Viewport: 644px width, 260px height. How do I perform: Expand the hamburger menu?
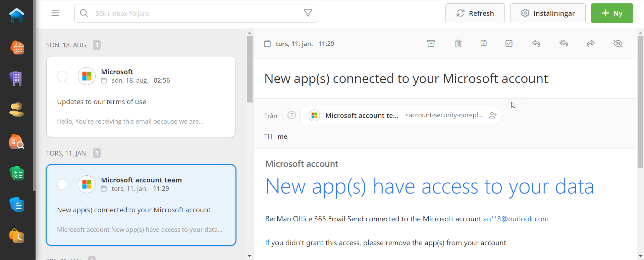(55, 13)
